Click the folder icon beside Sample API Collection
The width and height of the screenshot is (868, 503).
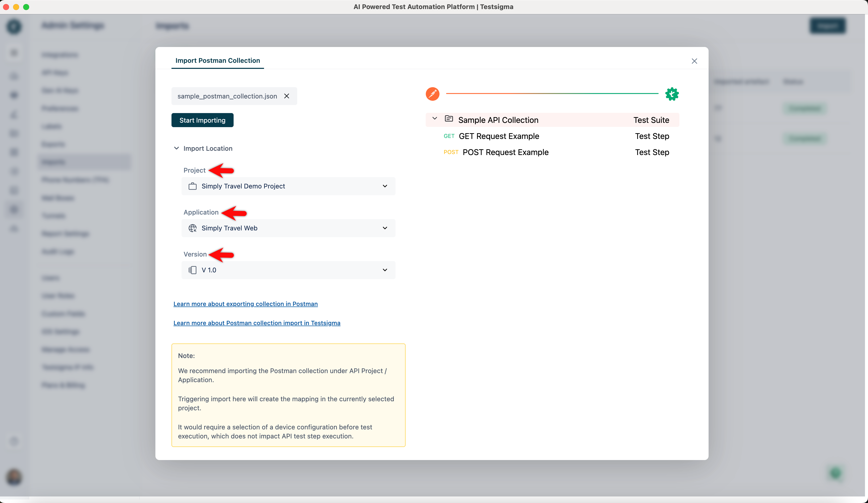pos(449,119)
